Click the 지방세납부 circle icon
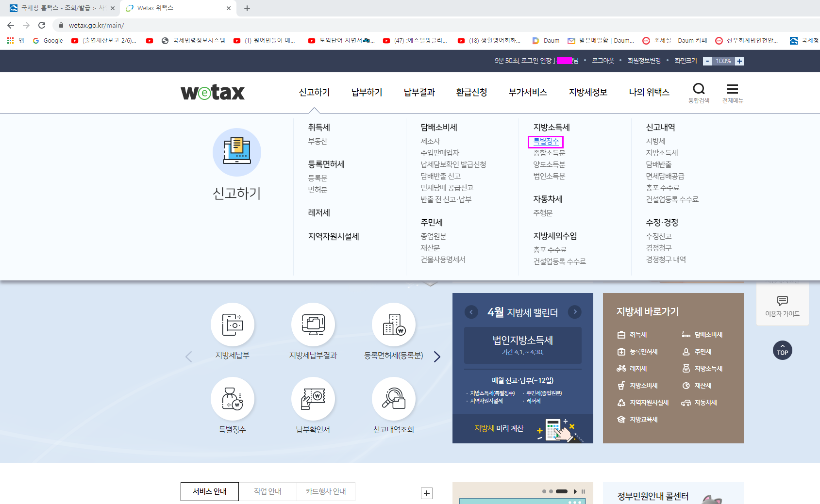Viewport: 820px width, 504px height. pos(233,325)
